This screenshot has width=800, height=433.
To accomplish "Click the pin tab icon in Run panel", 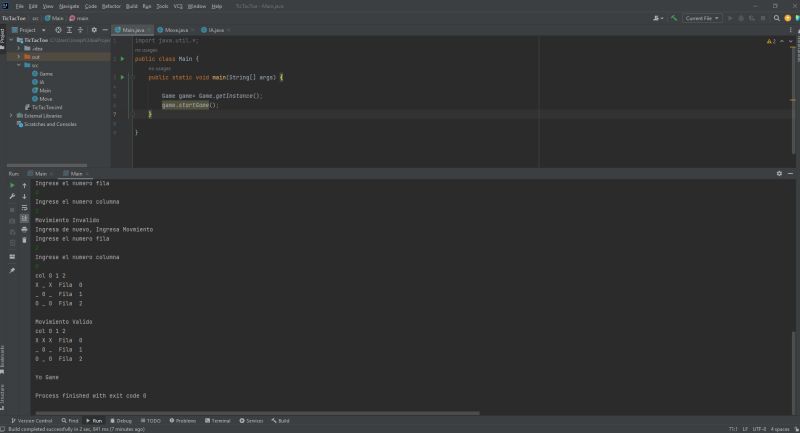I will click(x=12, y=270).
